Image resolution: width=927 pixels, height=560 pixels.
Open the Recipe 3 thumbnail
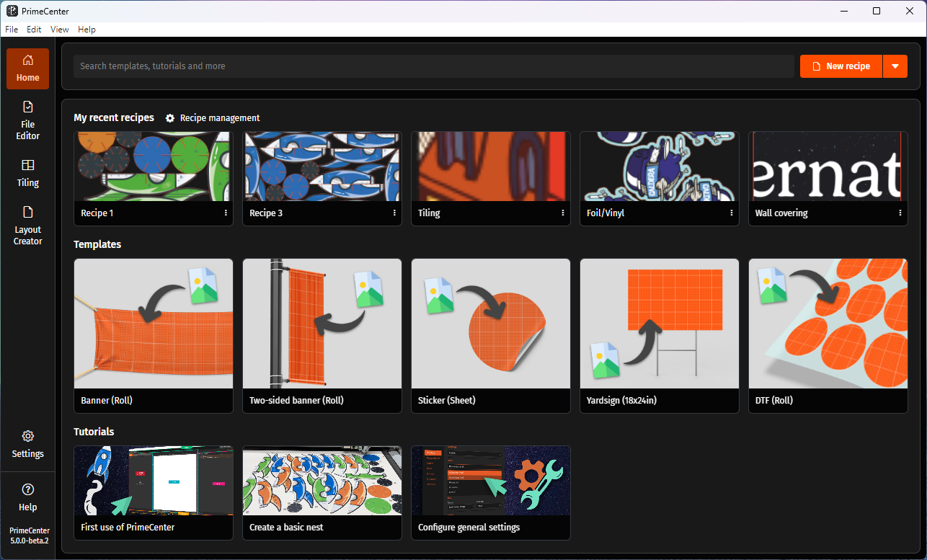(x=322, y=166)
